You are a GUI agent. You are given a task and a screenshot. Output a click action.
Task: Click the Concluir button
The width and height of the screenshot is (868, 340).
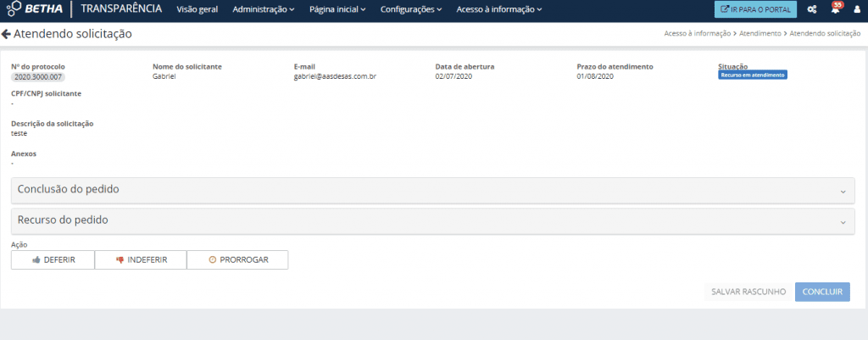(822, 292)
